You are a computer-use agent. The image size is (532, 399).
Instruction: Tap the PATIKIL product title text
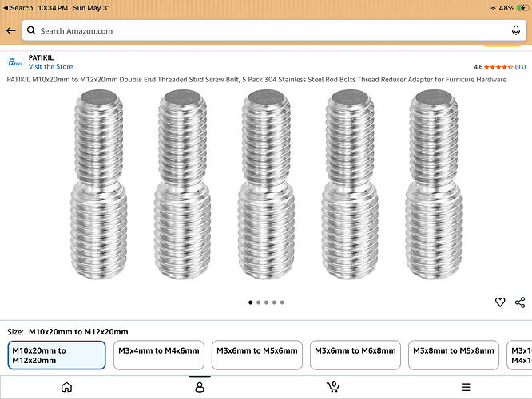click(x=256, y=79)
